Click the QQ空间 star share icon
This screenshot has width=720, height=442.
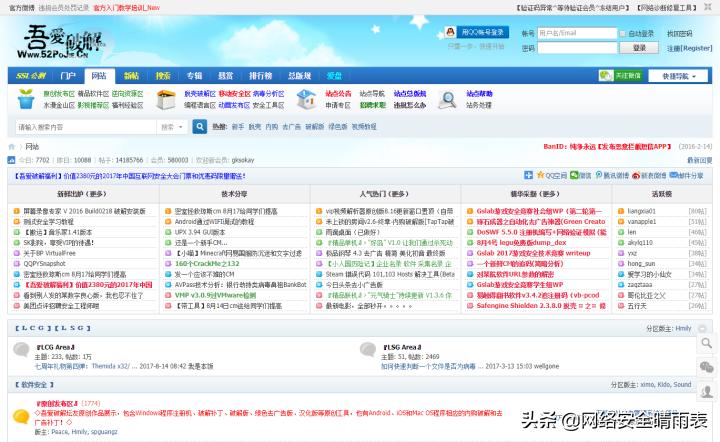(x=540, y=175)
